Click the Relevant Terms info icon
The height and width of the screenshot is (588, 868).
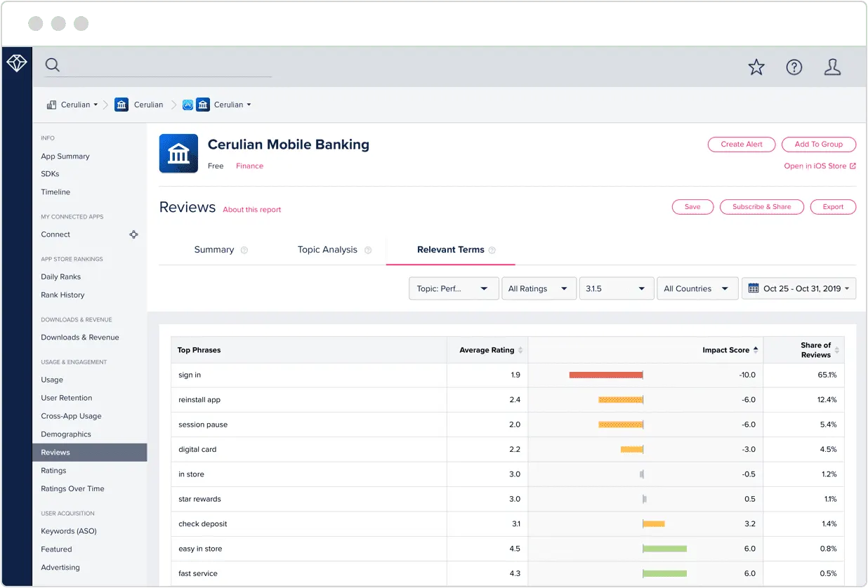click(492, 250)
